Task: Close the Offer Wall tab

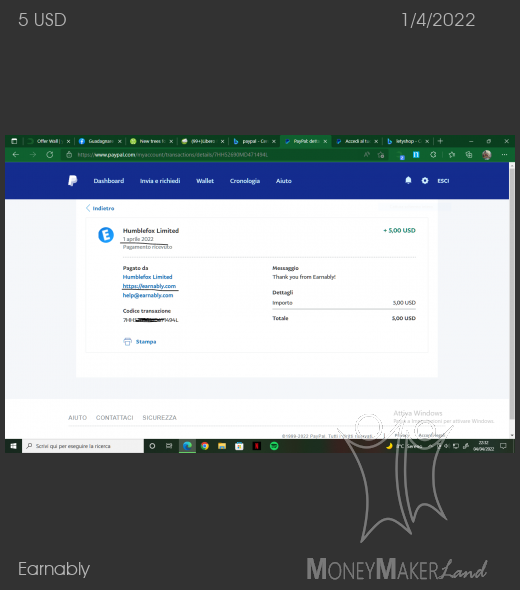Action: 68,141
